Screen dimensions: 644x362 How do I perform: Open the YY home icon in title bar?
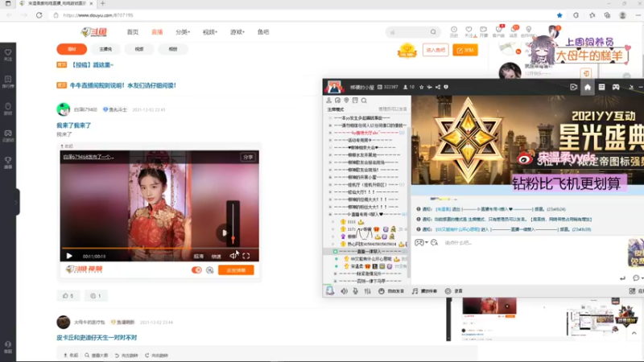click(x=588, y=87)
